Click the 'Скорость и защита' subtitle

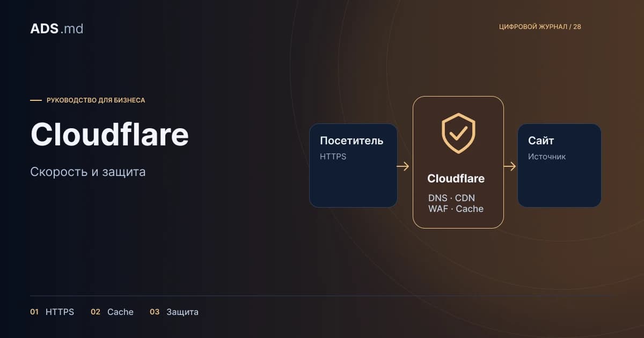[88, 172]
